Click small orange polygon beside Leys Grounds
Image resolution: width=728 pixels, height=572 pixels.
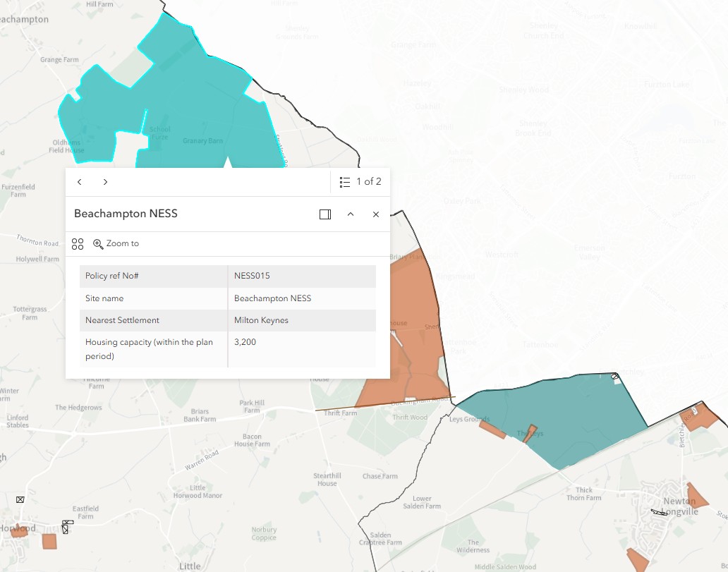492,430
